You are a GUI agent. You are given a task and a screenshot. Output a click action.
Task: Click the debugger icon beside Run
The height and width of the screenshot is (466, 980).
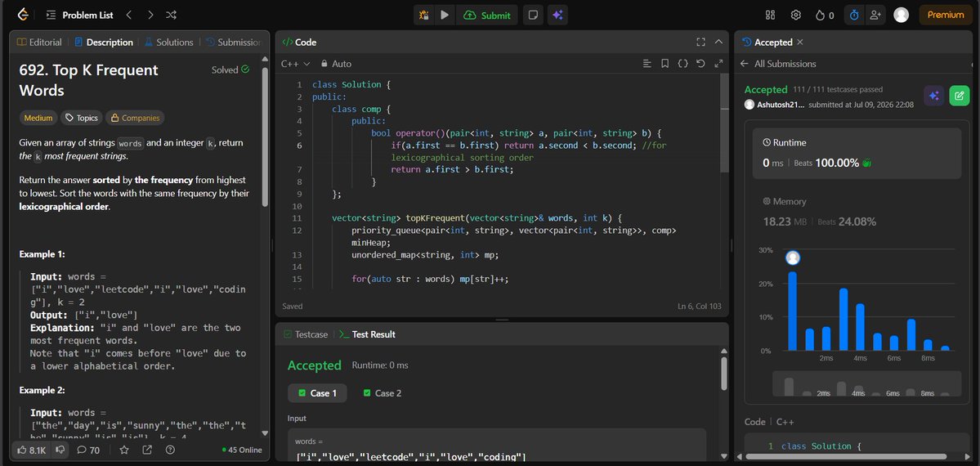pyautogui.click(x=424, y=15)
